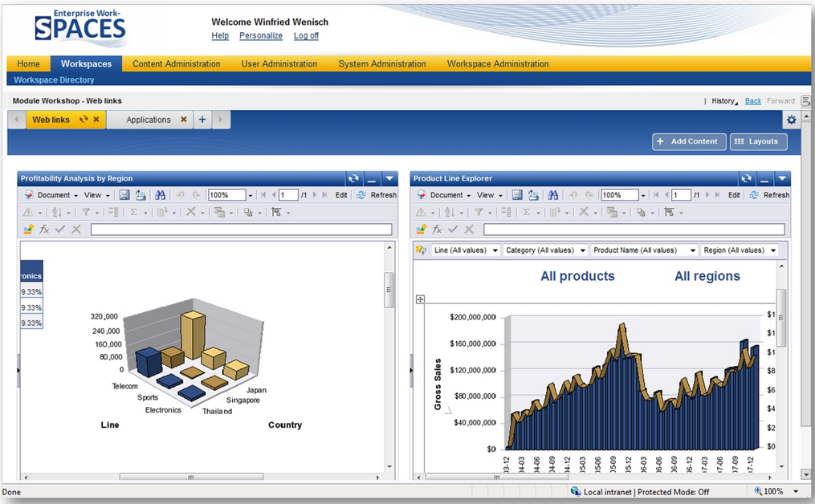815x504 pixels.
Task: Expand the Region (All values) dropdown
Action: click(x=740, y=250)
